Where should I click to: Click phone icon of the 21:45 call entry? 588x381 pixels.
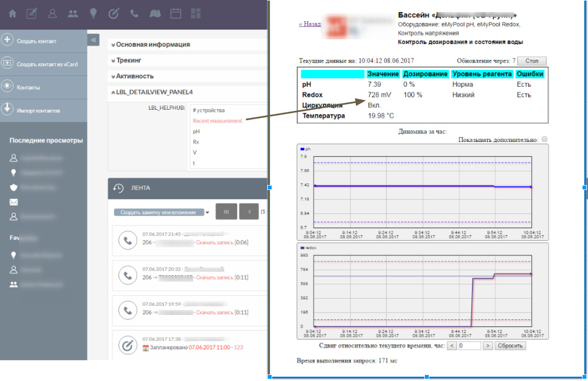[x=128, y=241]
